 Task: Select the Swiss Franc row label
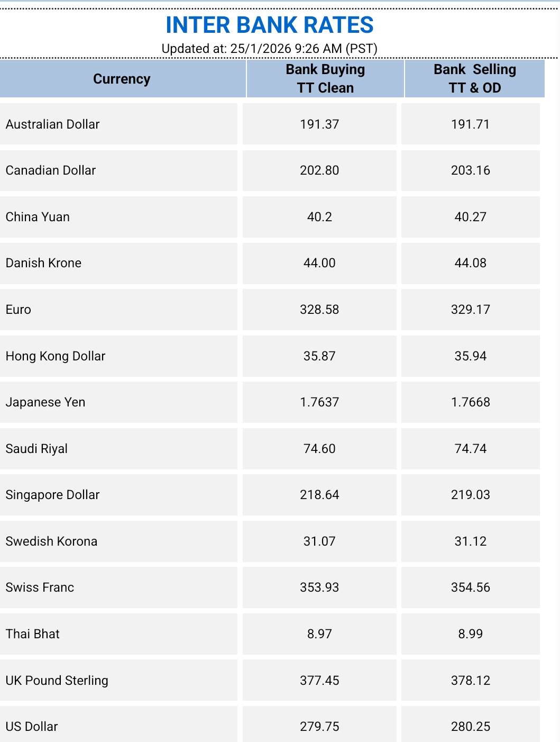pos(40,587)
